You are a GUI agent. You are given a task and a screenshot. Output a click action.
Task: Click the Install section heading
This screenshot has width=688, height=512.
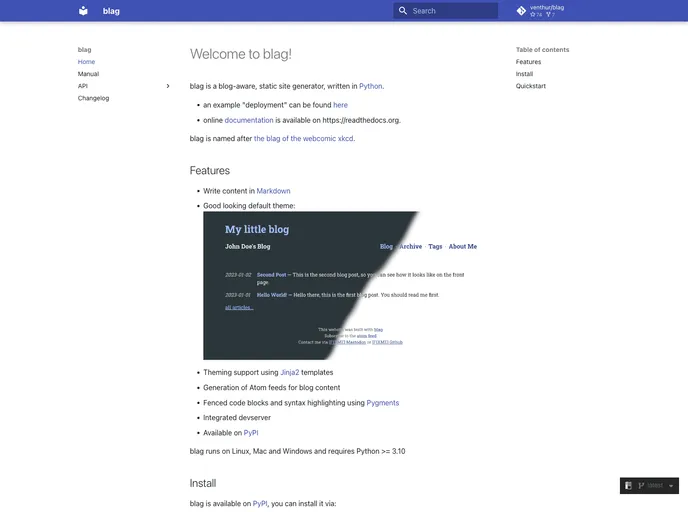coord(203,483)
